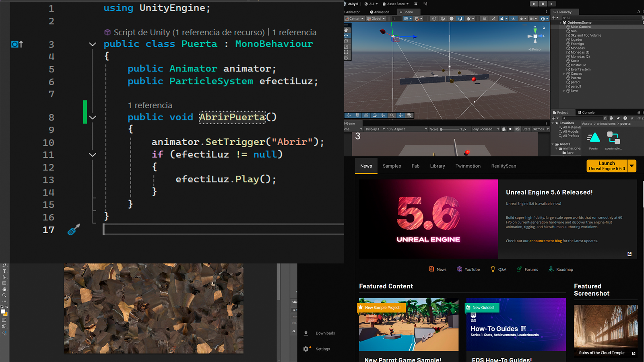The width and height of the screenshot is (644, 362).
Task: Open the Samples tab in Epic launcher
Action: tap(392, 166)
